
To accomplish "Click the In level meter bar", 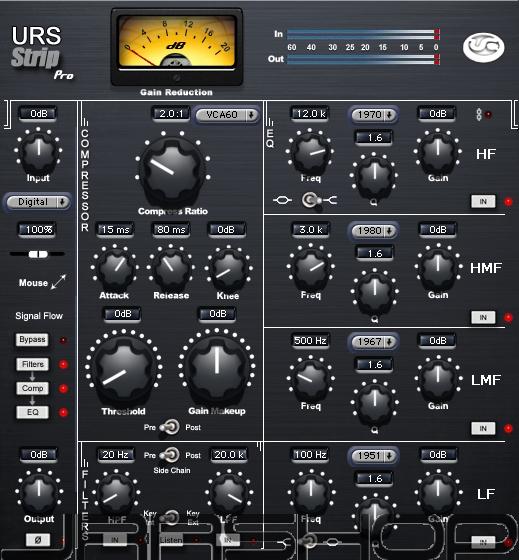I will point(363,34).
